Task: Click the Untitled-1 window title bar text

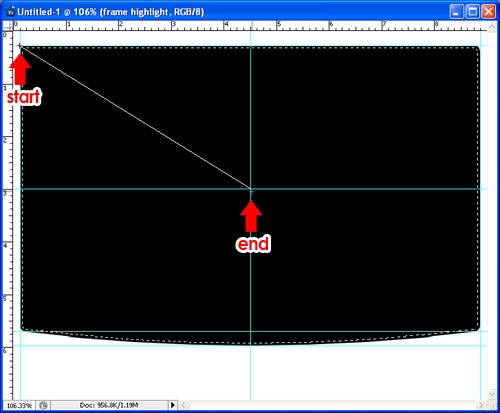Action: pyautogui.click(x=111, y=12)
